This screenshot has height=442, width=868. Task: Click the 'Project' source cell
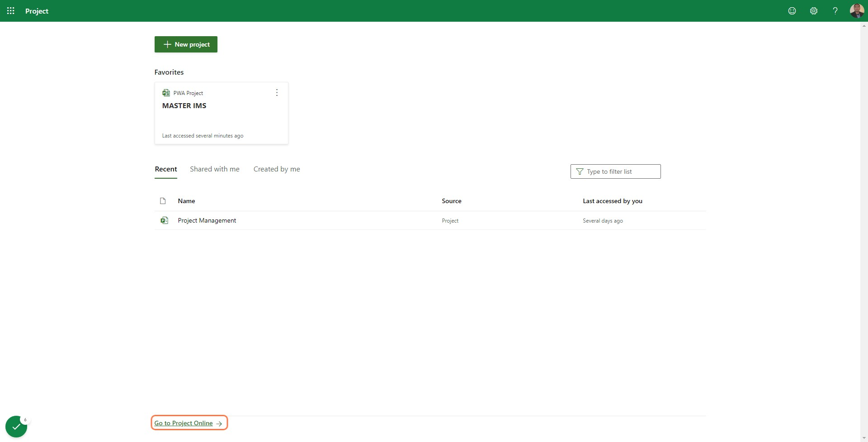click(450, 221)
